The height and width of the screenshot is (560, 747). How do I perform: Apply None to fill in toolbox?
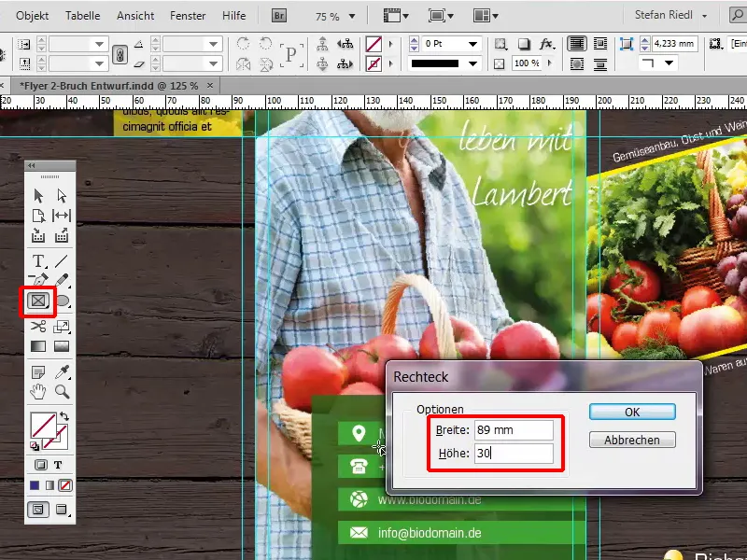click(x=65, y=485)
